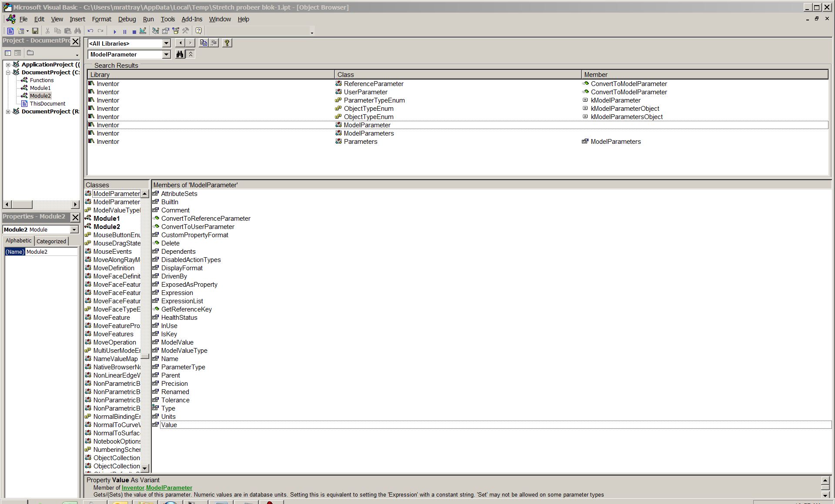
Task: Open the All Libraries dropdown
Action: pos(166,43)
